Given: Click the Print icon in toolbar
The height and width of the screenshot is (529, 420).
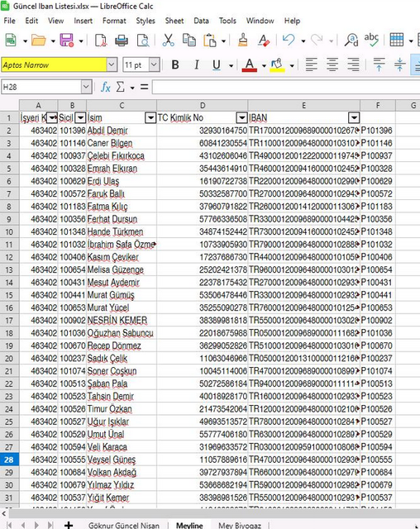Looking at the screenshot, I should coord(122,41).
